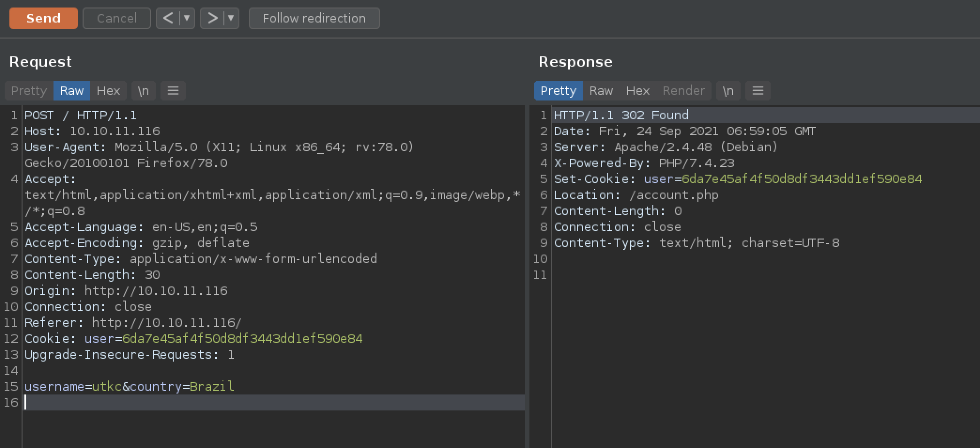
Task: Click the Location: /account.php response header line
Action: tap(636, 195)
